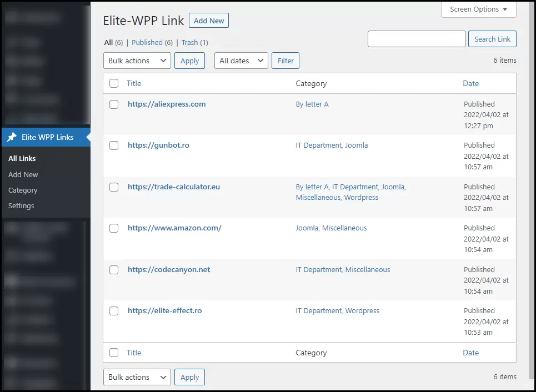Click IT Department category in elite-effect.ro row
The image size is (536, 392).
(x=319, y=311)
